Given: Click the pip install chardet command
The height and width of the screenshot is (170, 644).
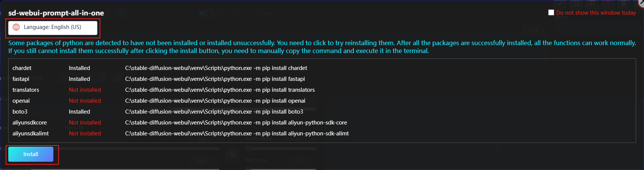Looking at the screenshot, I should click(x=216, y=68).
